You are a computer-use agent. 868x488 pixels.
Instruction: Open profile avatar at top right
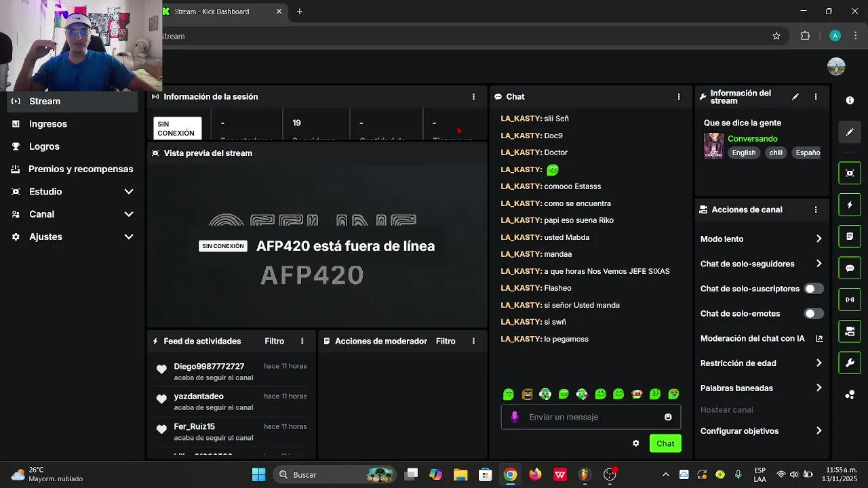click(x=836, y=66)
